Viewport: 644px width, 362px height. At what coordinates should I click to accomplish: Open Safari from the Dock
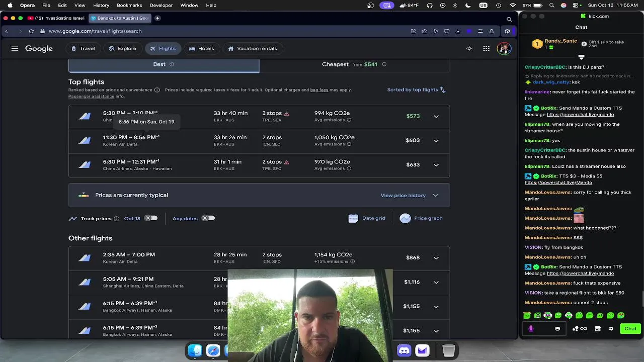point(213,350)
